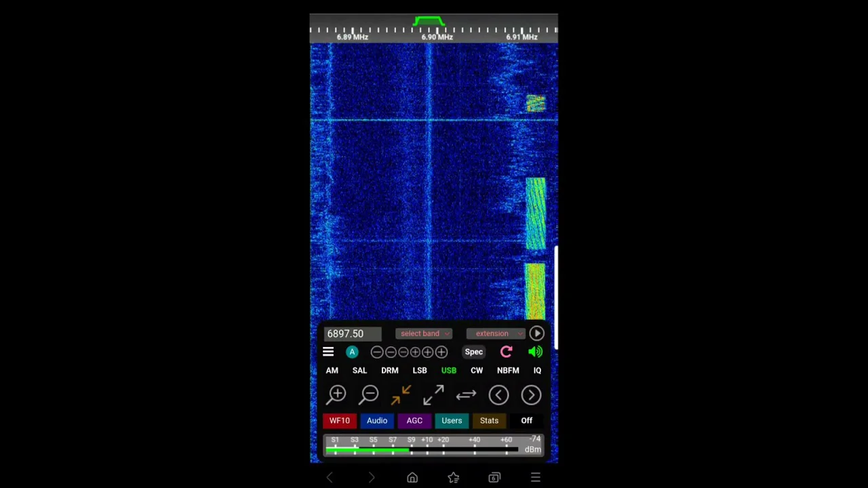The height and width of the screenshot is (488, 868).
Task: Open the browser home page icon
Action: [x=412, y=478]
